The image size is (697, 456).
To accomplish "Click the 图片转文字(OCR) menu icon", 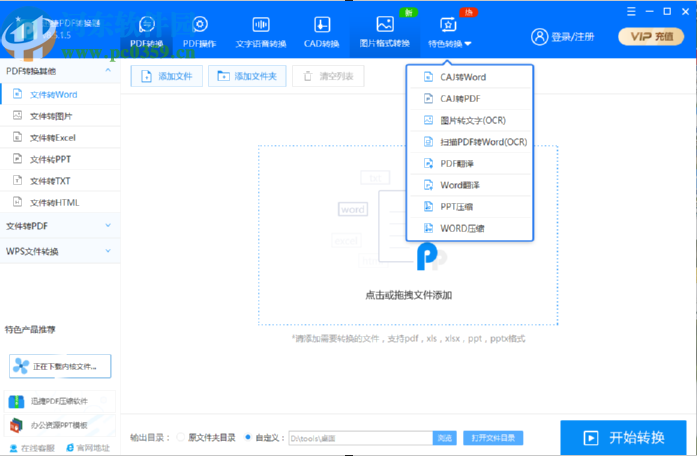I will tap(428, 120).
